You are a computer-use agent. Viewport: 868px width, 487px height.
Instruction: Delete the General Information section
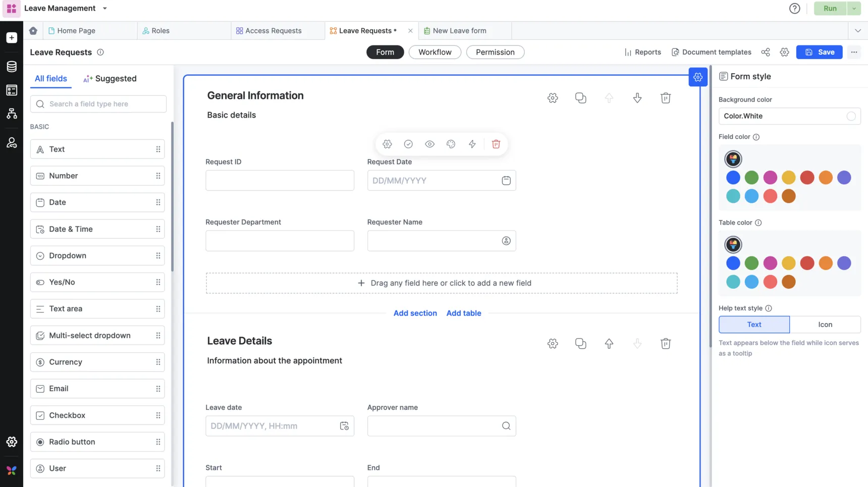666,98
